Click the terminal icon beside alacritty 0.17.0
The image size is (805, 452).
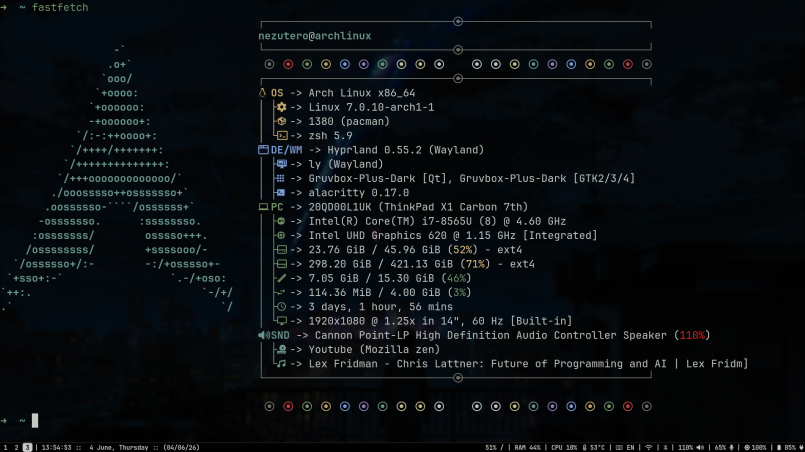(280, 193)
